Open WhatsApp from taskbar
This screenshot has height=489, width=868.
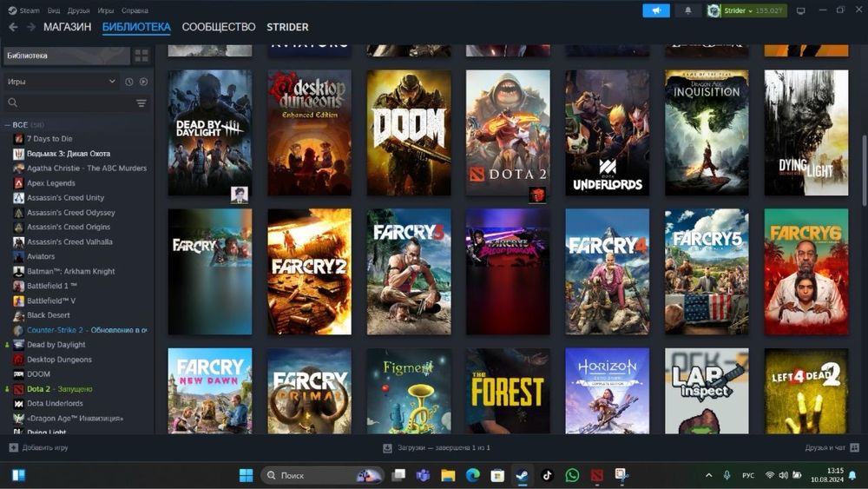(572, 475)
